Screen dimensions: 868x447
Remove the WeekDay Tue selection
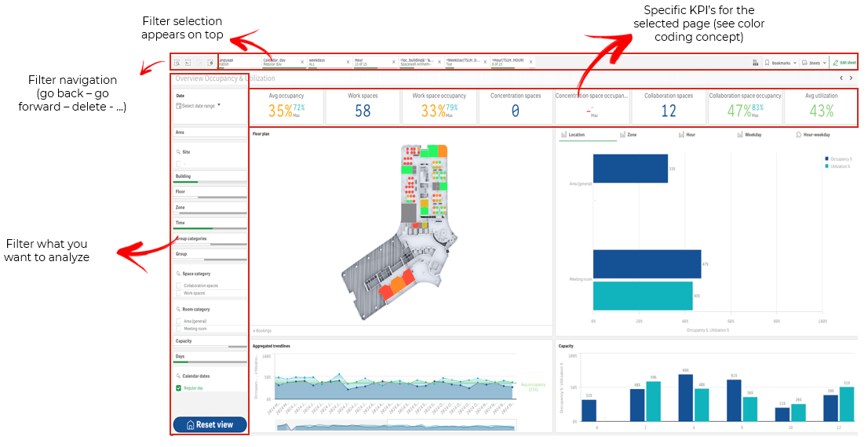click(486, 62)
